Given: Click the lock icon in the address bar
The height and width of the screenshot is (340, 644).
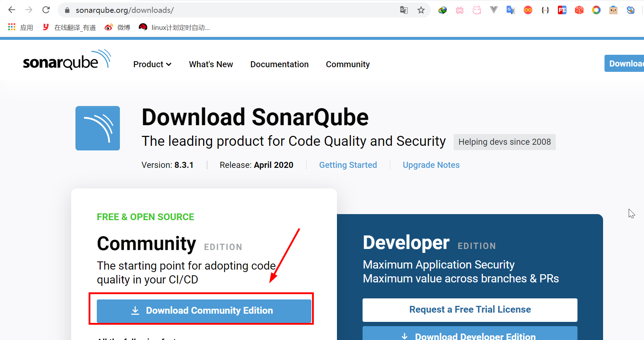Looking at the screenshot, I should pos(67,10).
